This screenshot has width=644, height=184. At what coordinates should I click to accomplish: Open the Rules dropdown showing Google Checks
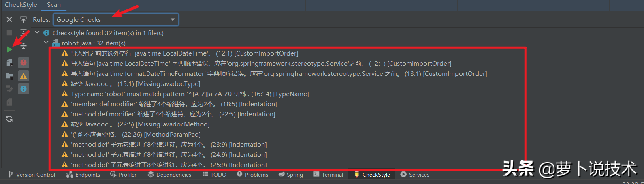(x=115, y=19)
